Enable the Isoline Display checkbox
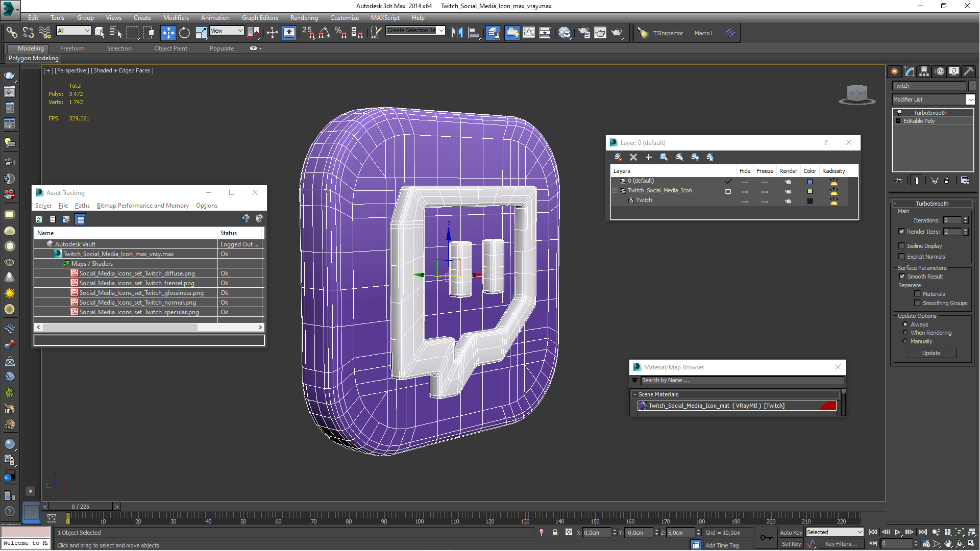This screenshot has width=980, height=551. (902, 246)
